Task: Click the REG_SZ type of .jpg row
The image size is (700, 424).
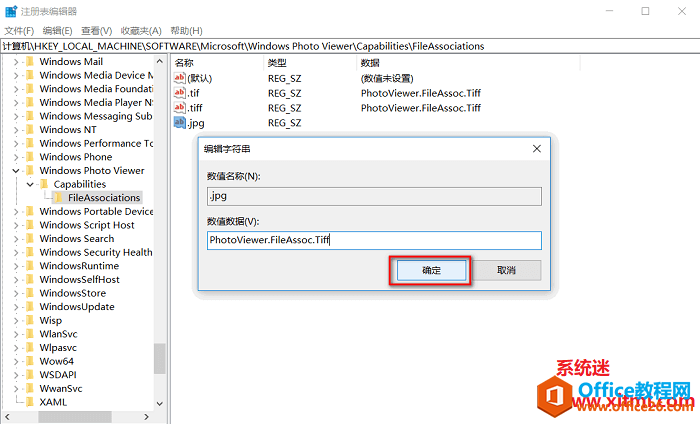Action: (x=284, y=123)
